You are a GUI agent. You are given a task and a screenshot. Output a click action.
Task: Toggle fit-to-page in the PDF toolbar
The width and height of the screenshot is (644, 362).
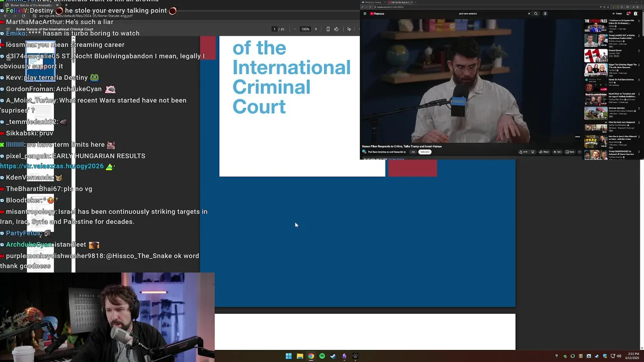click(328, 29)
